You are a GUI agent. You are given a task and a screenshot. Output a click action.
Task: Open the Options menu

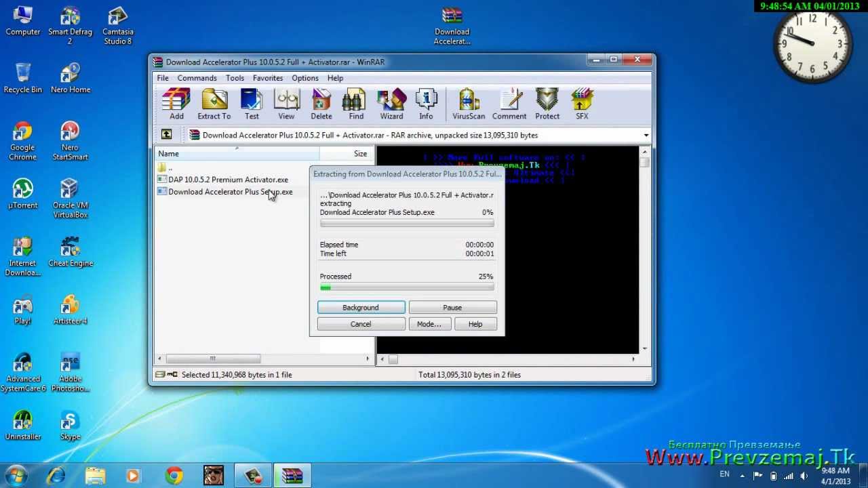click(x=304, y=78)
